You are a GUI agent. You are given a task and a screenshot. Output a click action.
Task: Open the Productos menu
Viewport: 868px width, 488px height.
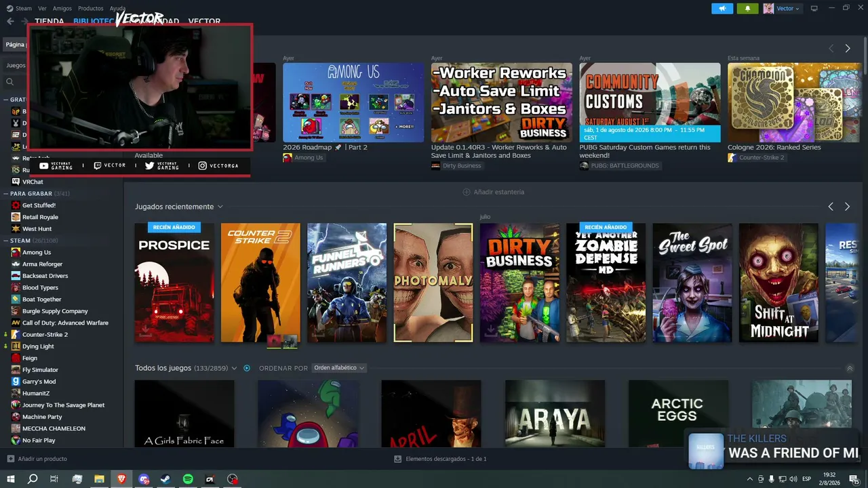coord(91,8)
